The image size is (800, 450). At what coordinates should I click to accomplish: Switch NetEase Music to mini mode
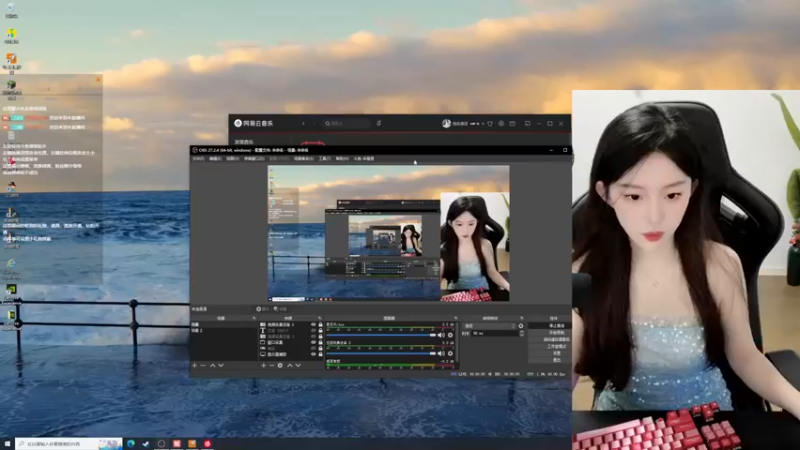528,123
